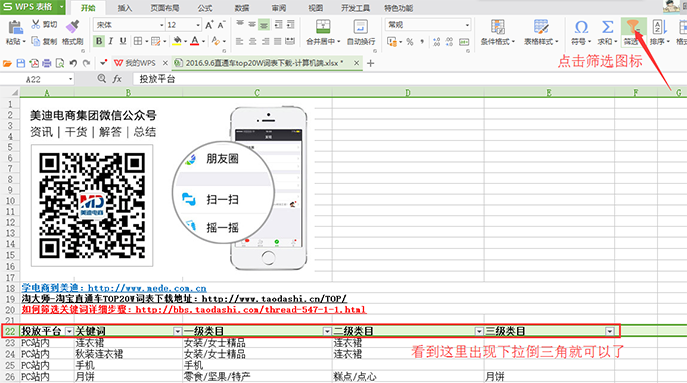Add a new document tab with plus
This screenshot has height=383, width=687.
coord(371,64)
